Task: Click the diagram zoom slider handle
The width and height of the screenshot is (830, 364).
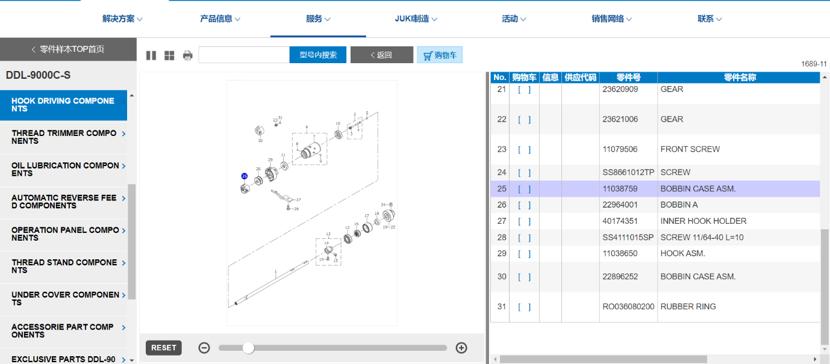Action: pos(248,348)
